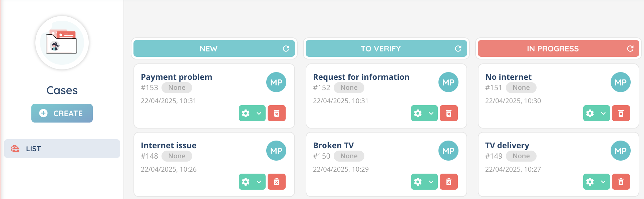
Task: Click gear icon on No internet case
Action: tap(590, 114)
